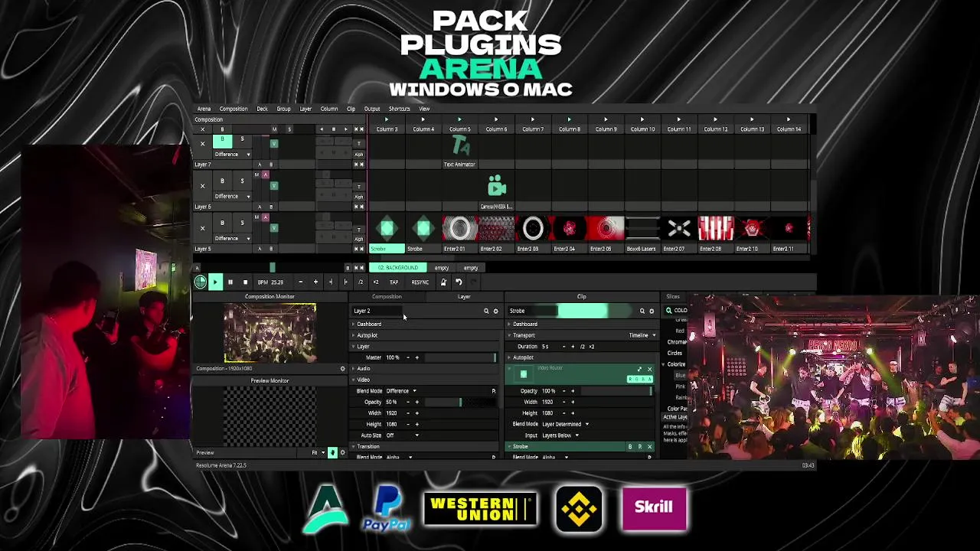Remove Video Router effect with X
This screenshot has width=980, height=551.
click(649, 370)
